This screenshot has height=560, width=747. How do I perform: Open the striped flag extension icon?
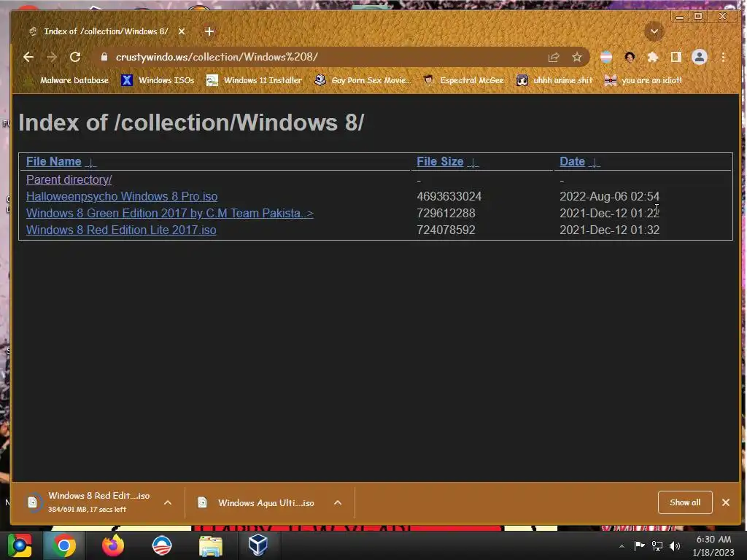coord(606,57)
